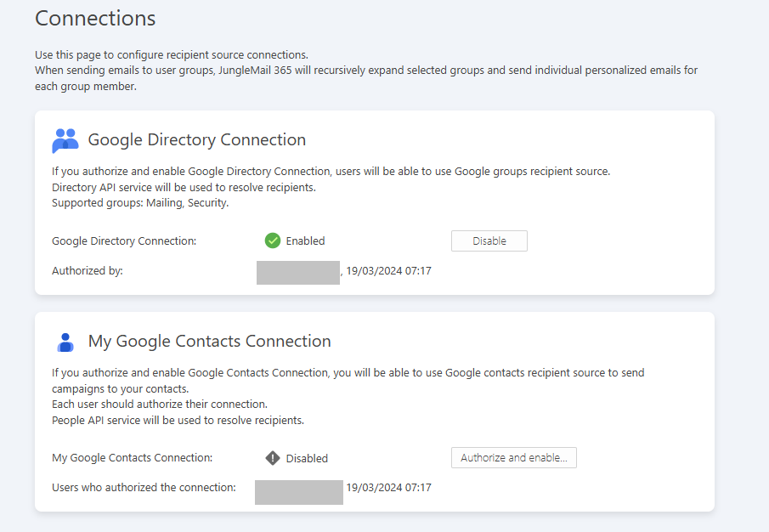
Task: Click the My Google Contacts Connection card title
Action: [x=209, y=342]
